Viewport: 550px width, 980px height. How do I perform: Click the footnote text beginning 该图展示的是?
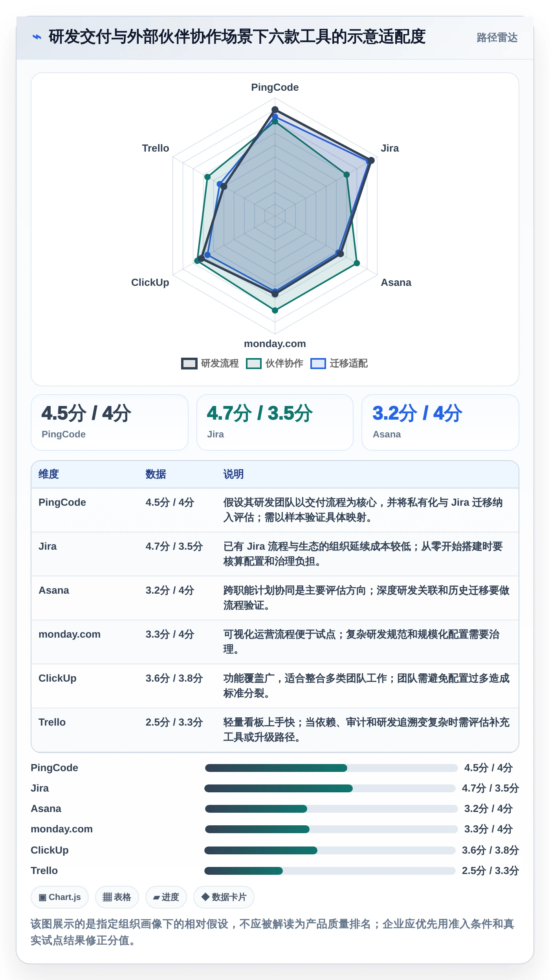pos(273,932)
